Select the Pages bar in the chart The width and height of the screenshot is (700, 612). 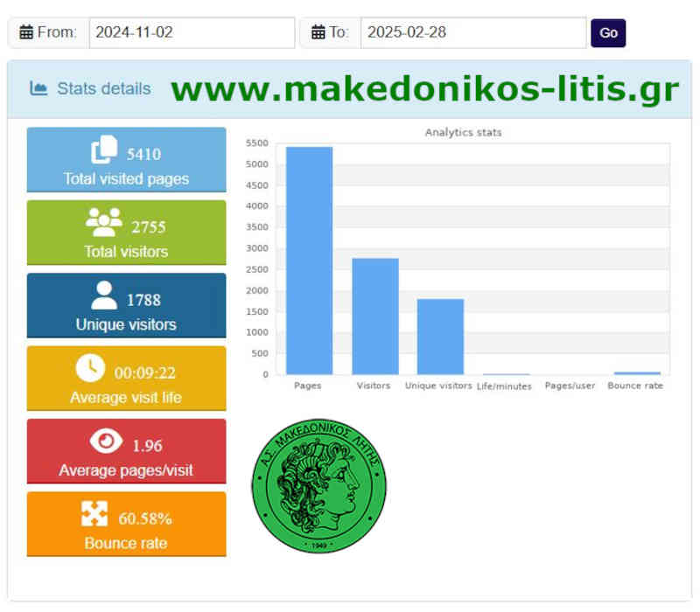(309, 261)
